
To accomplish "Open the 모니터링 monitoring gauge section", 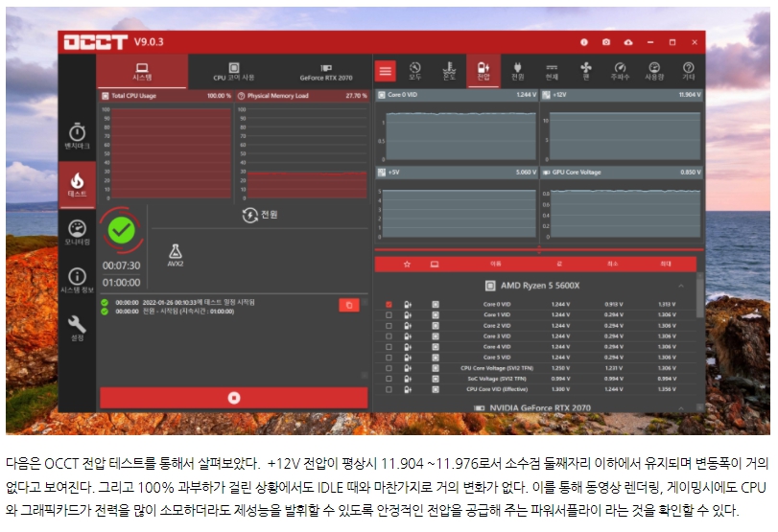I will coord(77,233).
